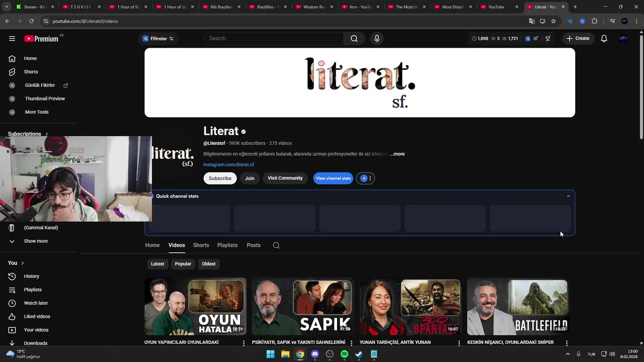Image resolution: width=644 pixels, height=362 pixels.
Task: Open the Windows Start menu
Action: pyautogui.click(x=270, y=354)
